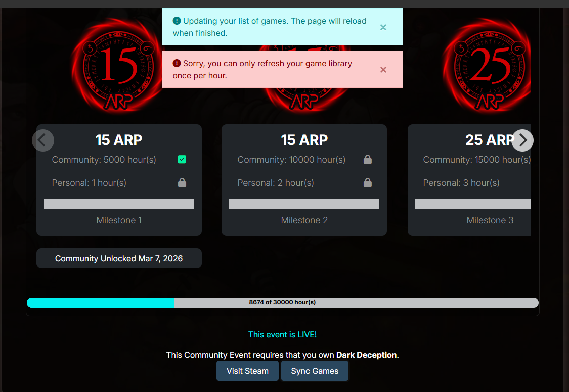The height and width of the screenshot is (392, 569).
Task: Click the Dark Deception game name text
Action: 366,355
